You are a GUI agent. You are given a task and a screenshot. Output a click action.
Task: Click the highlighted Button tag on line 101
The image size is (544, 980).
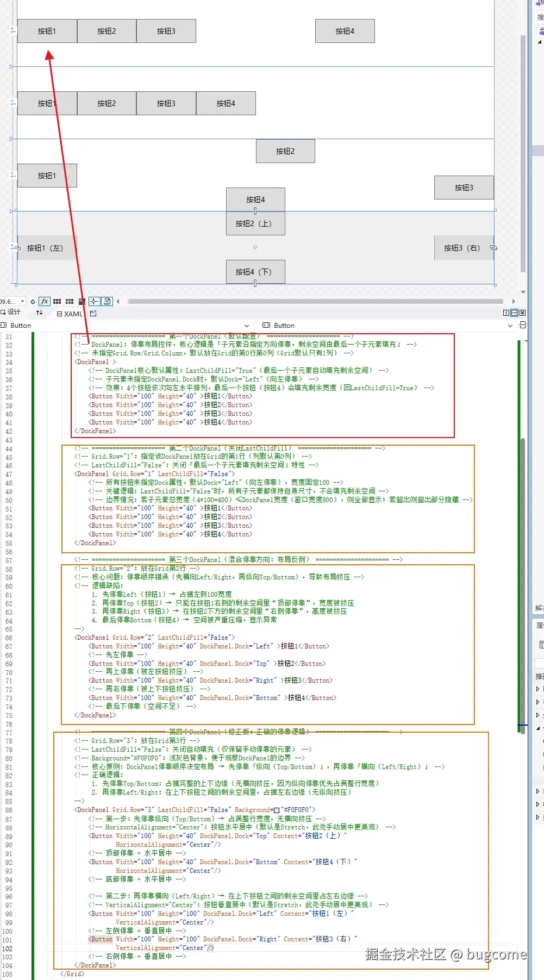pyautogui.click(x=102, y=939)
